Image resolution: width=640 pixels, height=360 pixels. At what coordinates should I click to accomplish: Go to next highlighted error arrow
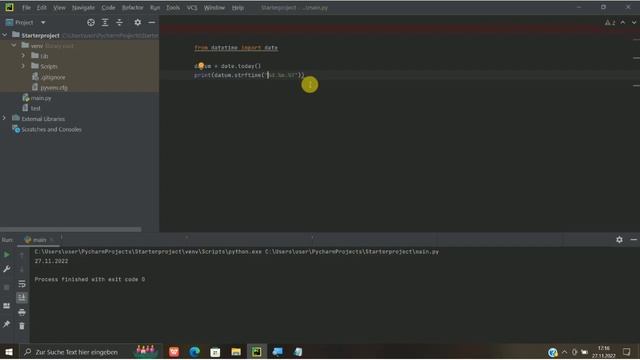(x=634, y=22)
